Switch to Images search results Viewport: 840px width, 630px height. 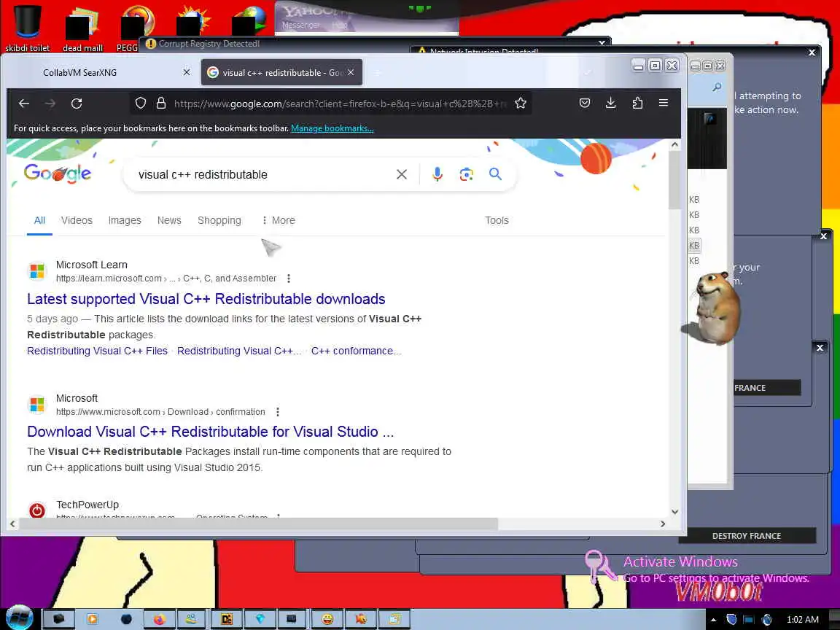coord(125,221)
